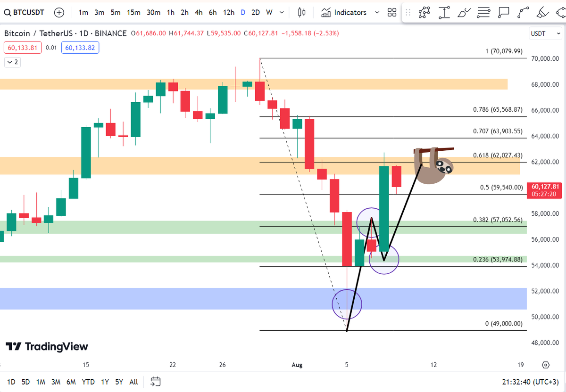Select the Brush drawing tool

click(x=464, y=13)
